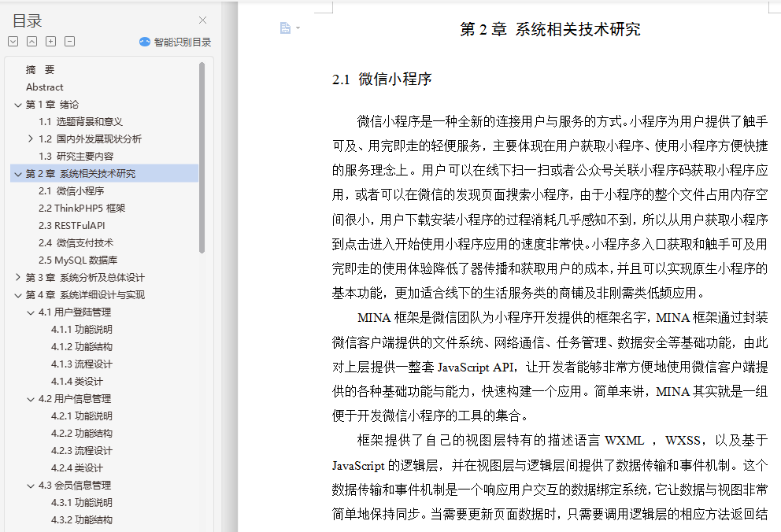
Task: Click the plus heading-level icon under 目录
Action: [x=51, y=41]
